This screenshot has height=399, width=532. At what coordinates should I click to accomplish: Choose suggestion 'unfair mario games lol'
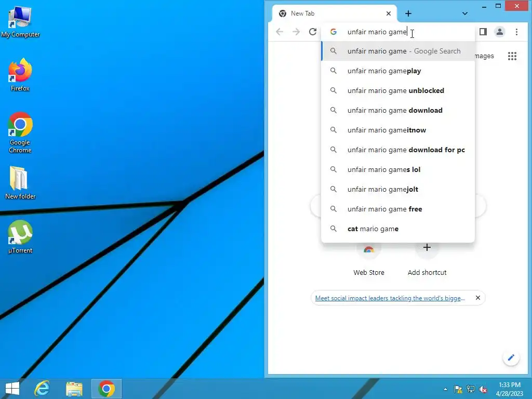(397, 169)
